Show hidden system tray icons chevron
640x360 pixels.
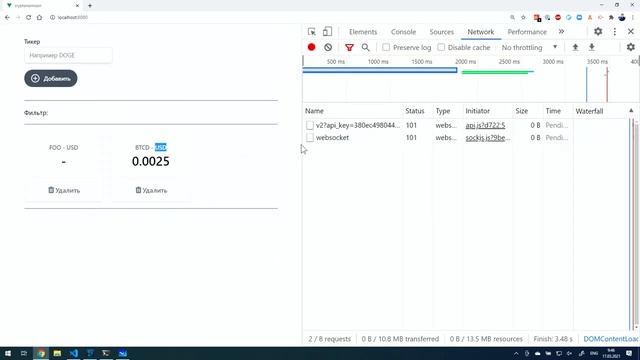tap(516, 353)
